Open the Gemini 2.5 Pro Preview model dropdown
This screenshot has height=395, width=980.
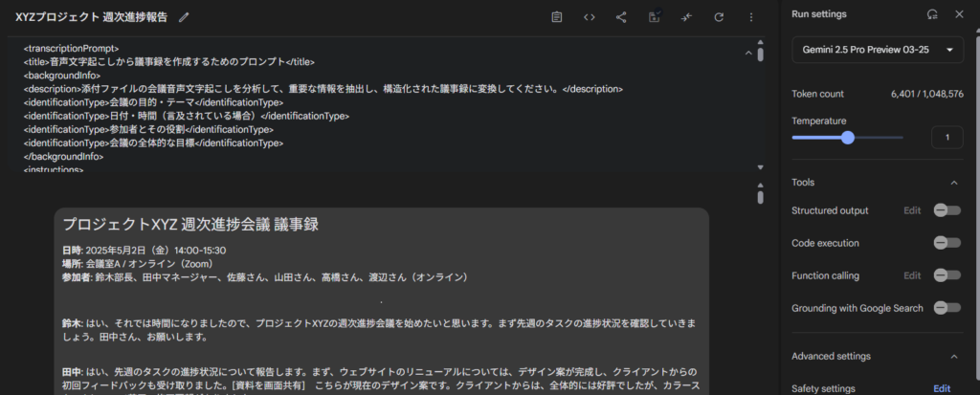coord(877,50)
